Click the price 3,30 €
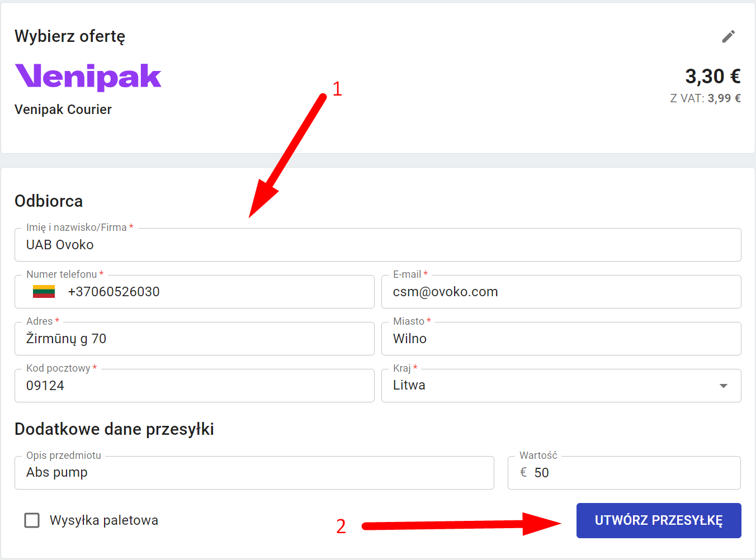Image resolution: width=756 pixels, height=560 pixels. 713,76
